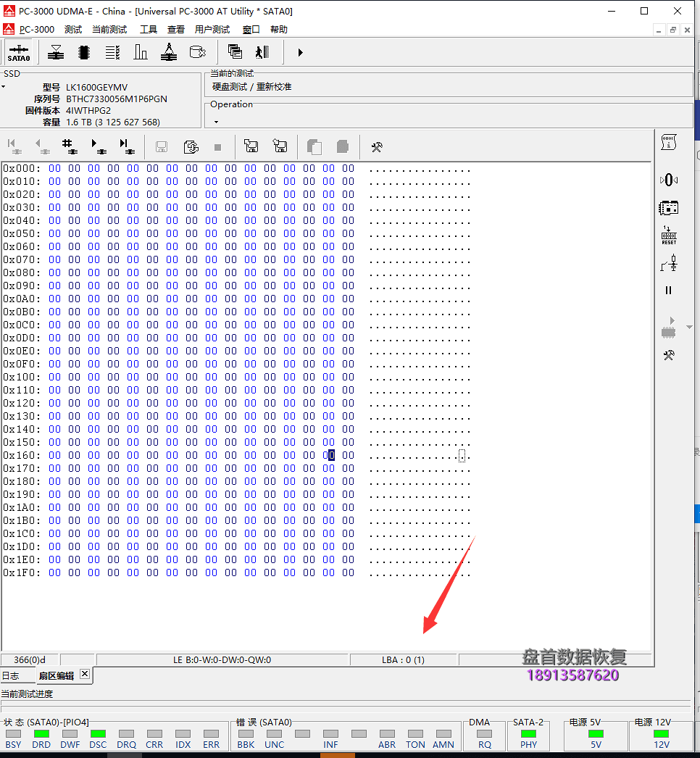Minimize the inner utility window
Image resolution: width=700 pixels, height=758 pixels.
[x=659, y=30]
